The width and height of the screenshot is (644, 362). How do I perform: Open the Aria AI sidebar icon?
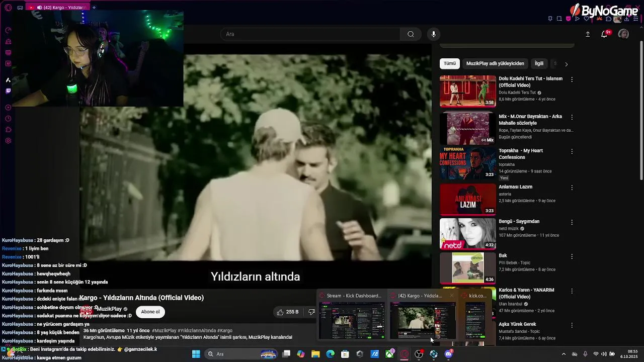[x=8, y=80]
